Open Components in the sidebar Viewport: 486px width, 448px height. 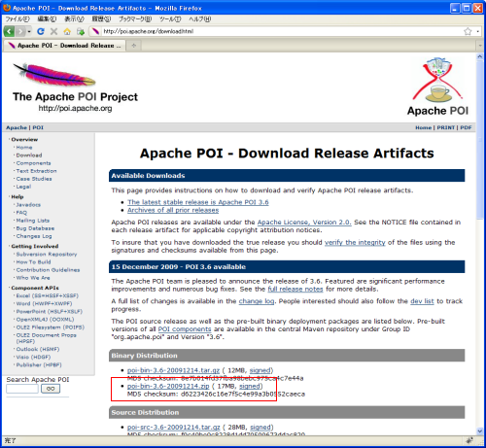[x=33, y=163]
